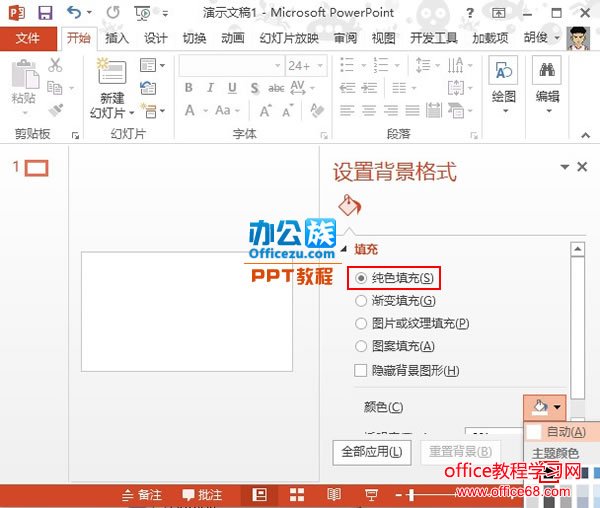Screen dimensions: 600x508
Task: Open the font size dropdown
Action: click(320, 66)
